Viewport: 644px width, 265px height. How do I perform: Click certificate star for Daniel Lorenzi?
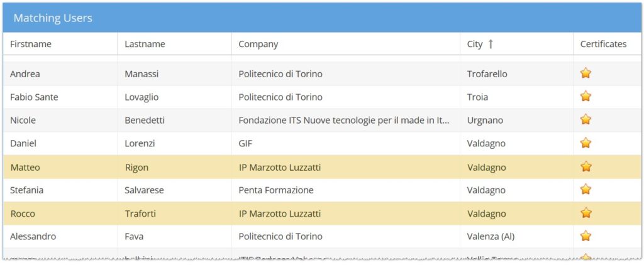click(586, 143)
